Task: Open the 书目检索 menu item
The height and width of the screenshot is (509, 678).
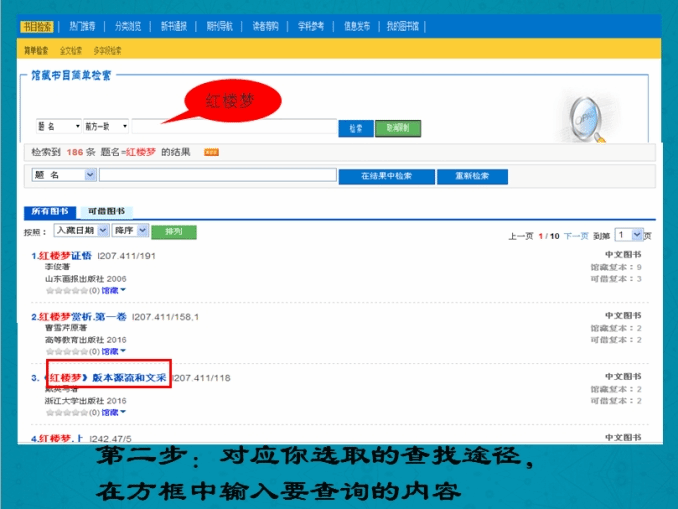Action: [x=37, y=25]
